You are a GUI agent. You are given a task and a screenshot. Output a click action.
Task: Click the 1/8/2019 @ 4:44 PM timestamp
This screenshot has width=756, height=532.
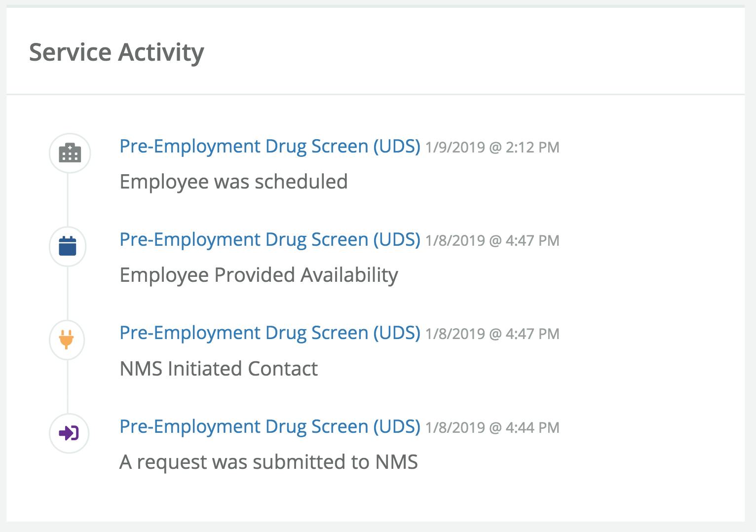(492, 427)
